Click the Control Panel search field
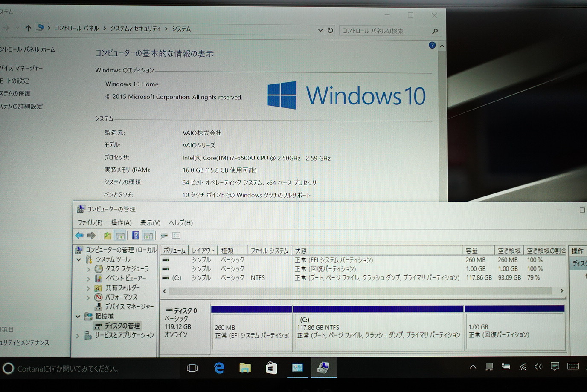 tap(390, 31)
